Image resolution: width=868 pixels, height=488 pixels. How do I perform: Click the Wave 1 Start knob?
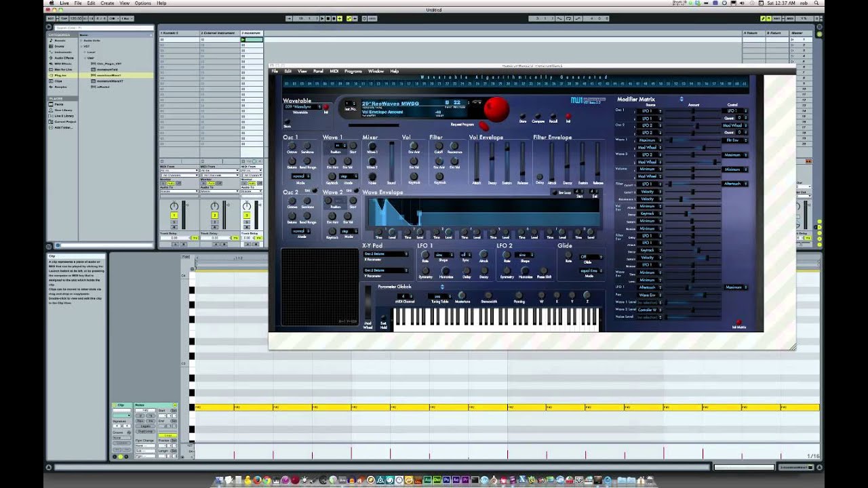coord(353,146)
